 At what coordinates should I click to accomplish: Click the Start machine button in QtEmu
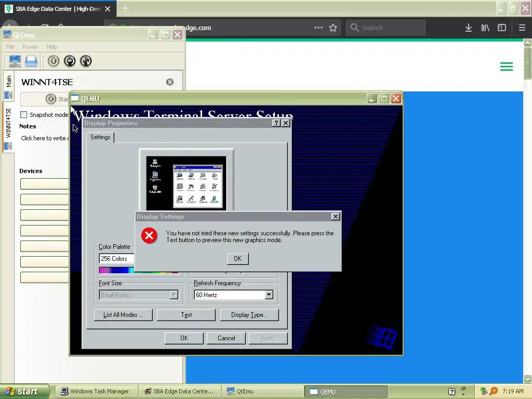tap(45, 99)
